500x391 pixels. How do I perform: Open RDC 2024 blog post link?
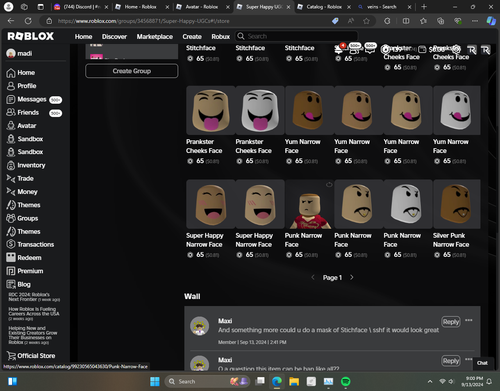(34, 297)
